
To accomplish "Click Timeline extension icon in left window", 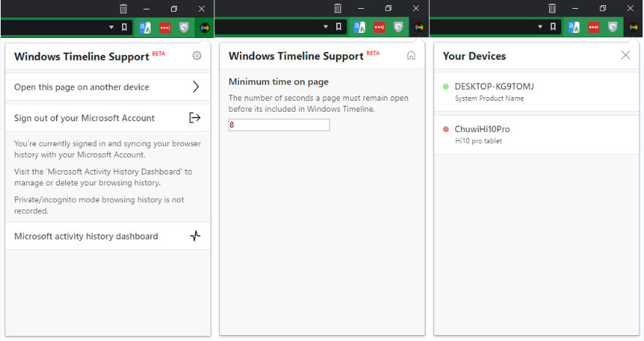I will pyautogui.click(x=205, y=28).
